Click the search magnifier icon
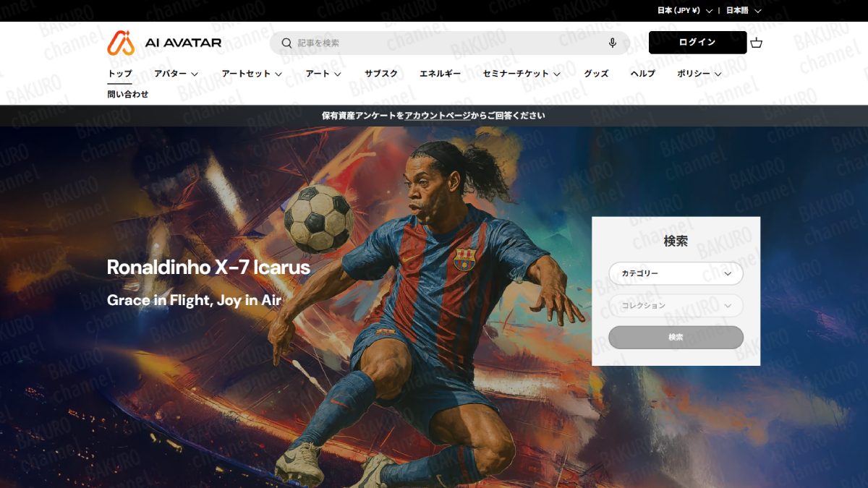 287,43
